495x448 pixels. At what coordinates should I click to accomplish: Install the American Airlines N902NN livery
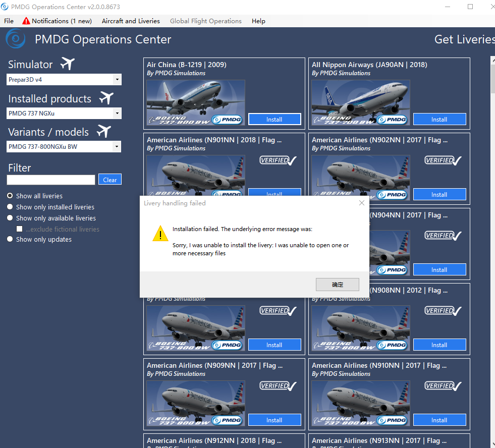click(439, 194)
